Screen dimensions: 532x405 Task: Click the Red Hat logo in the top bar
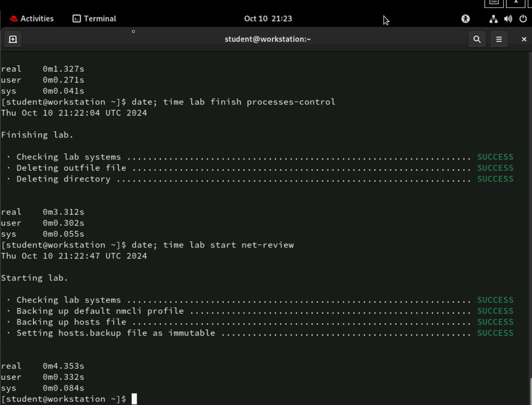[13, 19]
